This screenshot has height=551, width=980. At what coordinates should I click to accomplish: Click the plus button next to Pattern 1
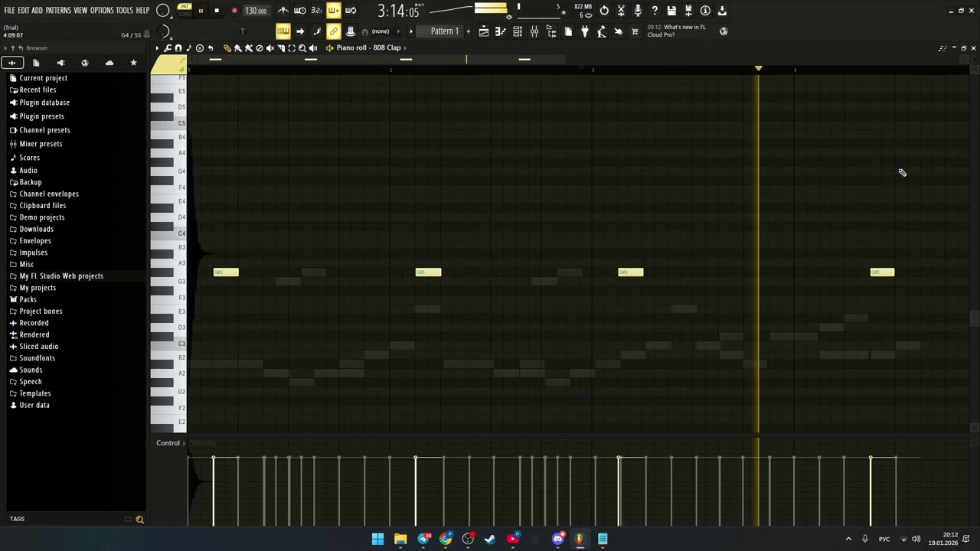468,31
